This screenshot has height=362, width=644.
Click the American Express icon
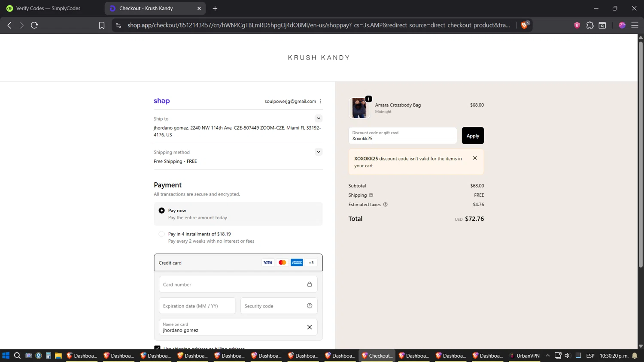(x=297, y=262)
